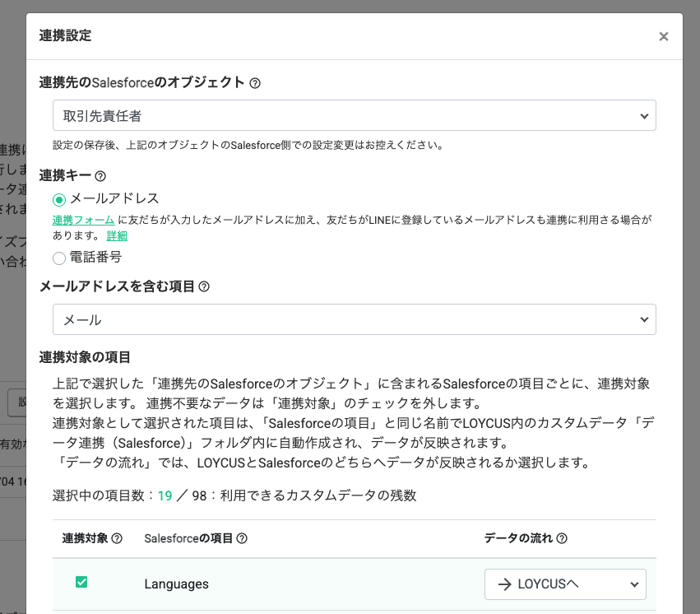Screen dimensions: 700x614
Task: Open the LOYCUSへ data flow dropdown
Action: (x=565, y=584)
